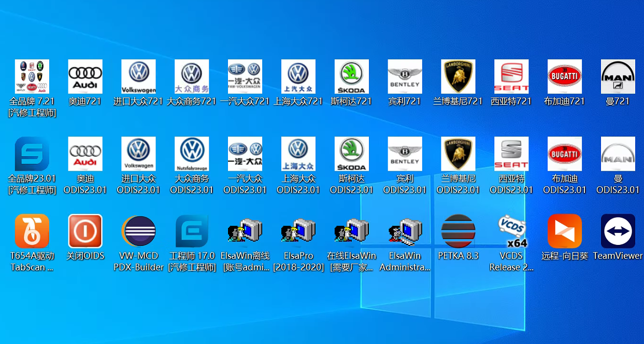This screenshot has width=644, height=344.
Task: Click the 一汽大众 ODIS23.01 icon
Action: 245,154
